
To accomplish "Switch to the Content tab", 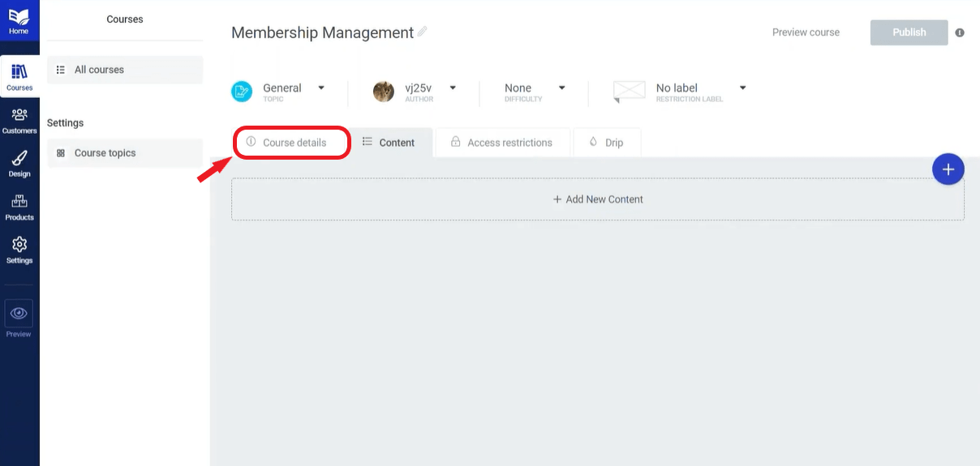I will click(x=393, y=143).
